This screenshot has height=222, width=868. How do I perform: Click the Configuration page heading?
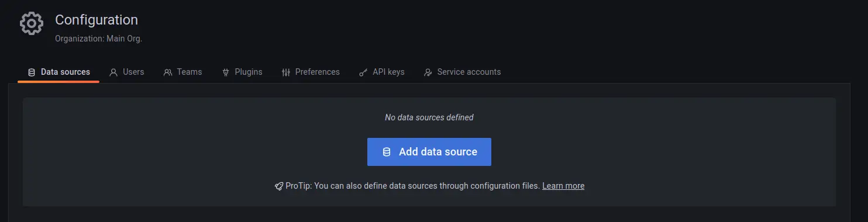click(x=97, y=20)
